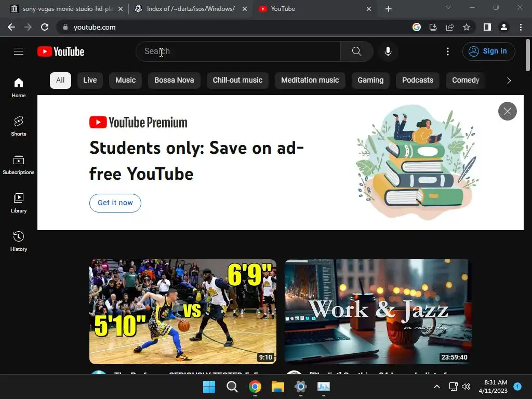Select the All filter chip
The width and height of the screenshot is (532, 399).
[x=60, y=81]
